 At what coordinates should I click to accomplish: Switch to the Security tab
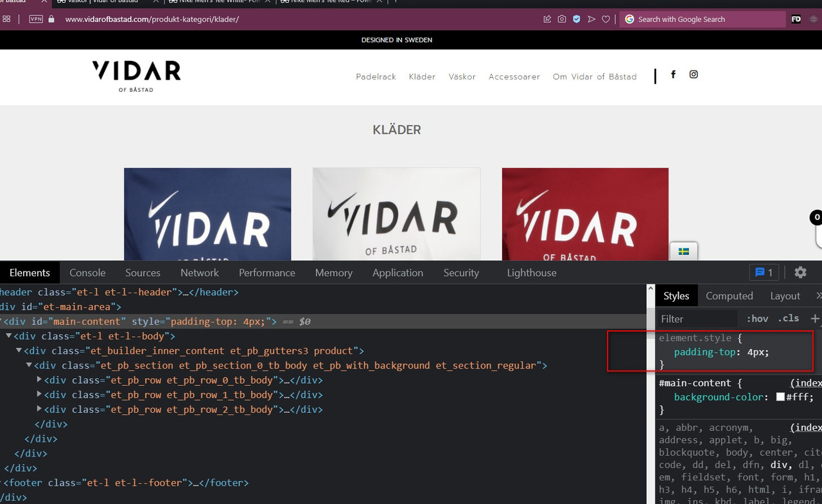coord(461,272)
